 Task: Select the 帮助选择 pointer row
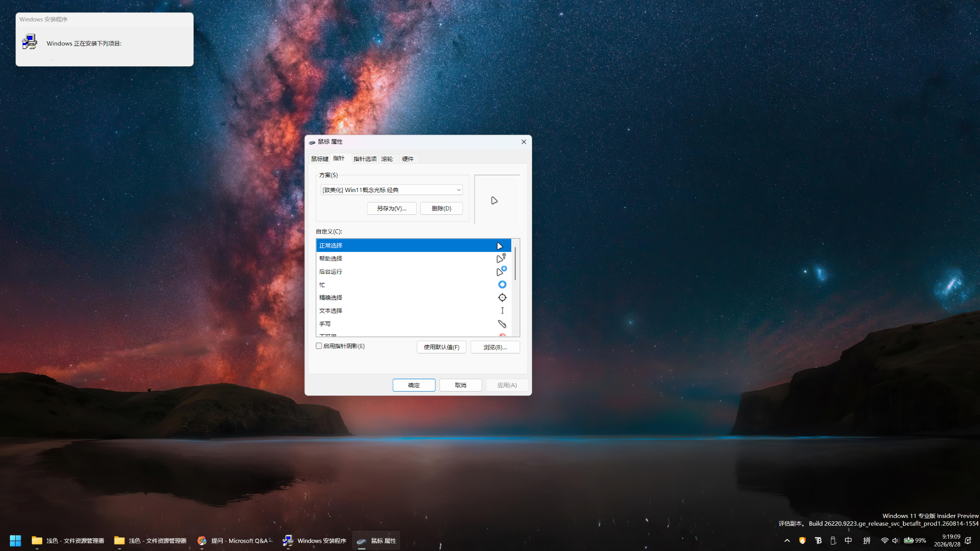click(x=414, y=258)
